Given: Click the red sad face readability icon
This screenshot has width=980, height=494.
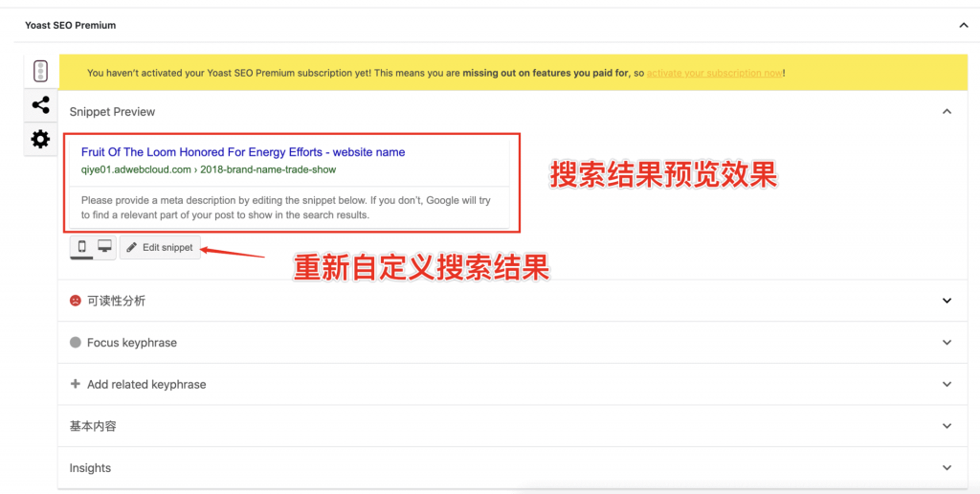Looking at the screenshot, I should [75, 301].
